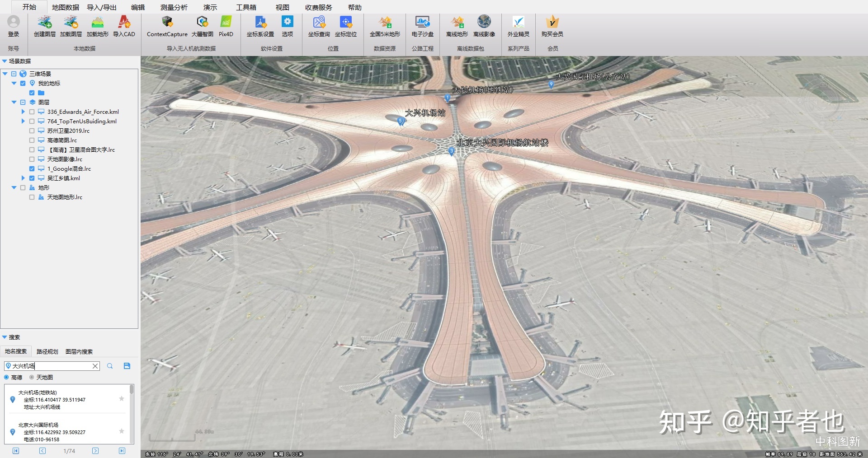Click the 创建图层 create layer icon

coord(44,23)
